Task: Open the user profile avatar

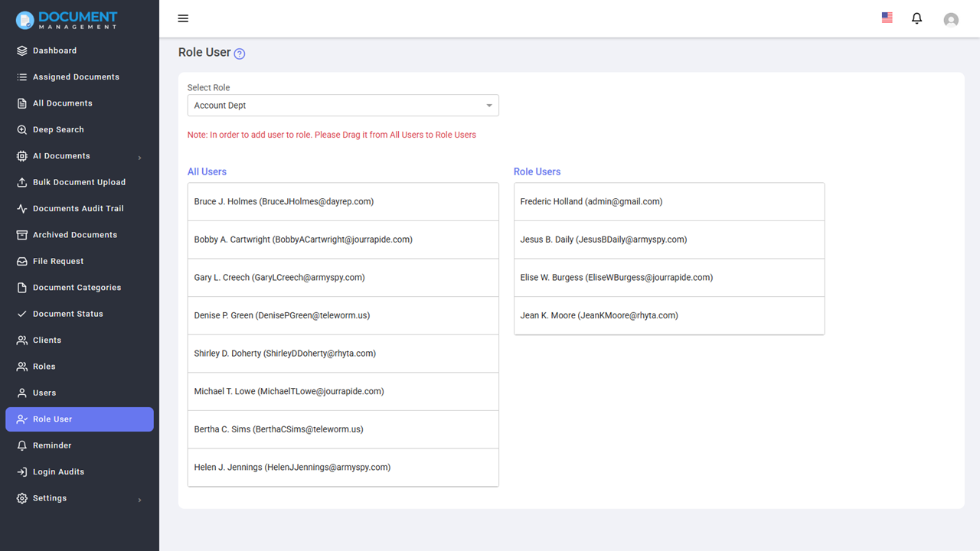Action: [x=951, y=20]
